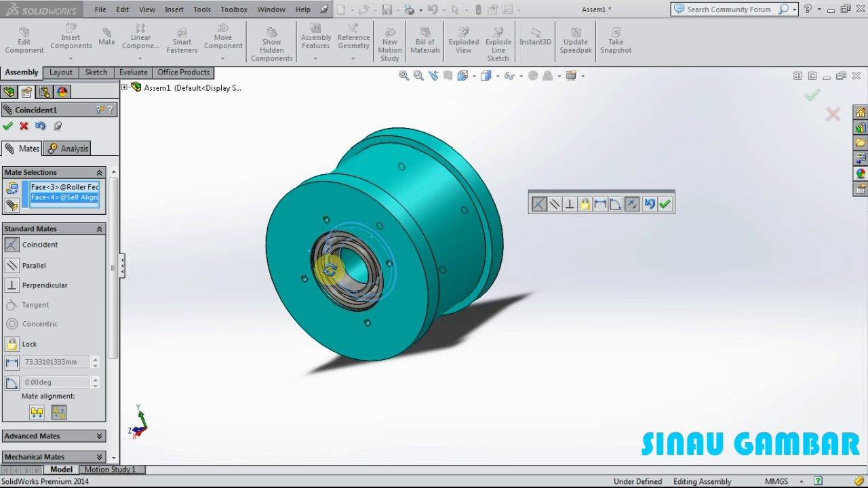Open the Analysis tab in PropertyManager
Screen dimensions: 868x488
(68, 148)
